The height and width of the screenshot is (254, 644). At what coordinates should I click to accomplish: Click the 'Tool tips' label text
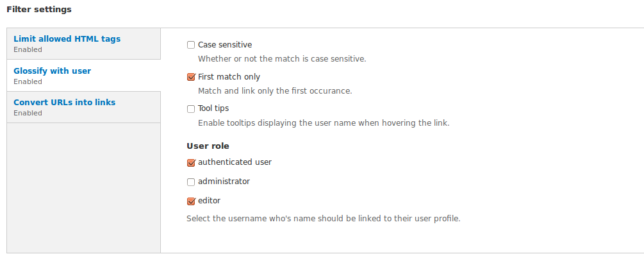[x=213, y=108]
